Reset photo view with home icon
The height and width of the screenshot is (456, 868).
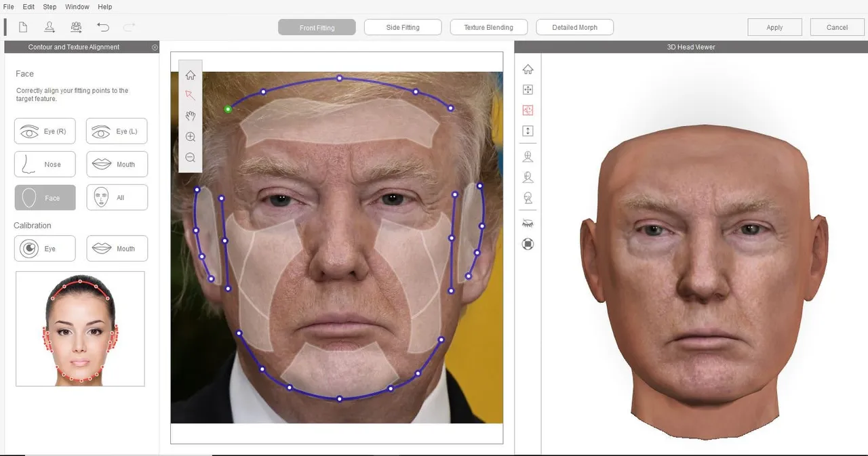click(x=191, y=75)
